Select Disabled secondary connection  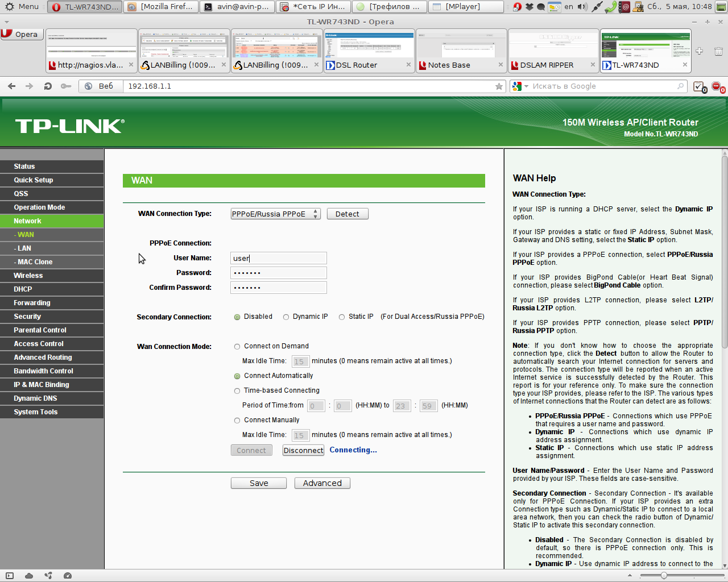tap(237, 317)
